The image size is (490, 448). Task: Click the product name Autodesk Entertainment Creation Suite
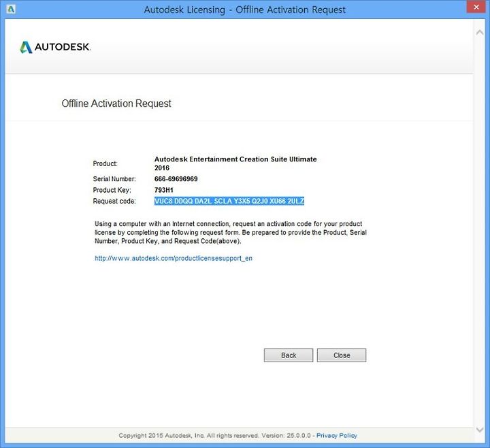pyautogui.click(x=235, y=163)
